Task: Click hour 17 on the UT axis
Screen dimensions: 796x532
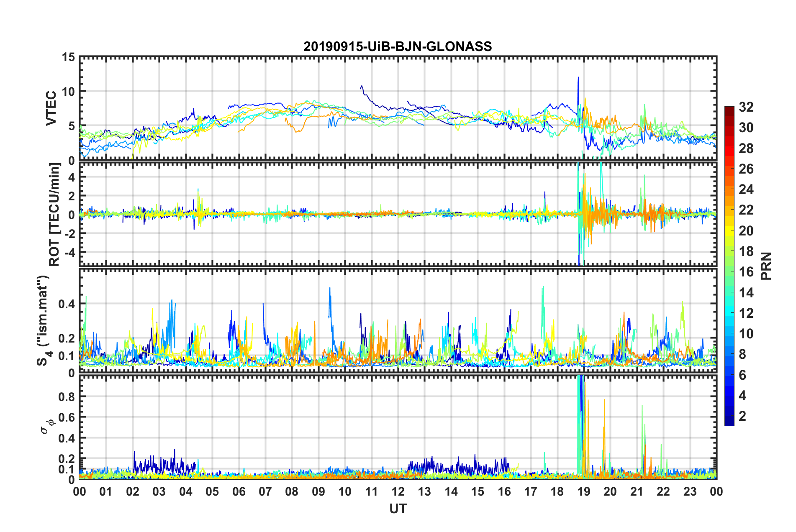Action: pyautogui.click(x=531, y=491)
